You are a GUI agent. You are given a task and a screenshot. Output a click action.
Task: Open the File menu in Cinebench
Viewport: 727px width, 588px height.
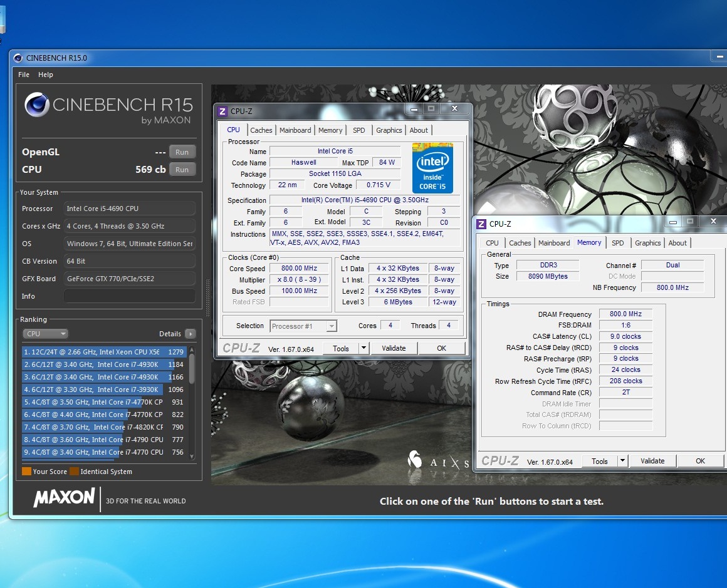[24, 75]
